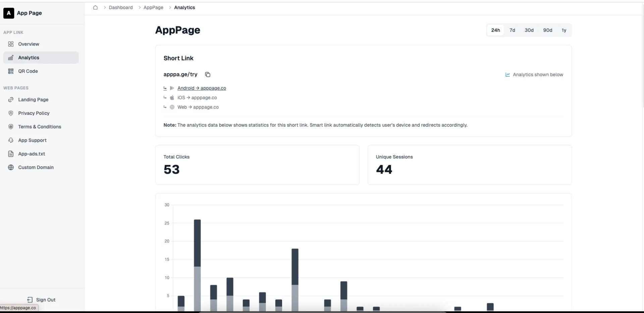This screenshot has width=644, height=313.
Task: Open Overview in the sidebar
Action: coord(41,44)
